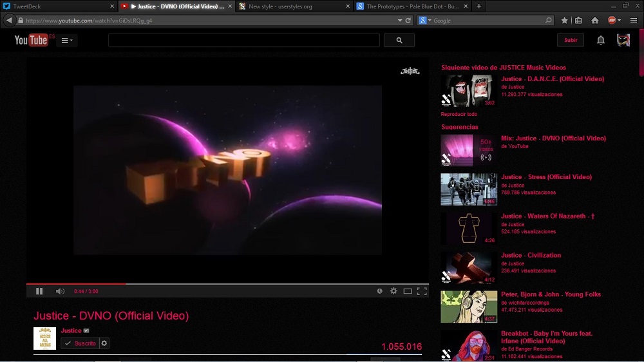This screenshot has height=362, width=644.
Task: Switch to The Prototypes - Pale Blue Dot tab
Action: point(412,6)
